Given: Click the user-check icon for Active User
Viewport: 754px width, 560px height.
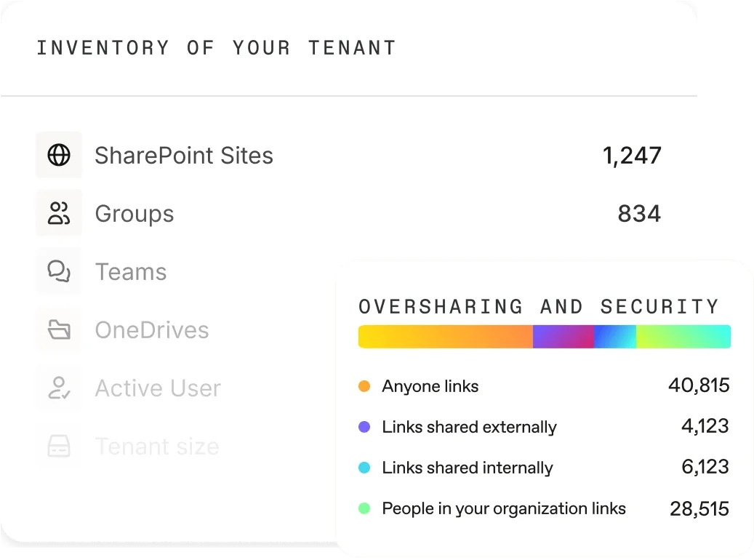Looking at the screenshot, I should [59, 388].
